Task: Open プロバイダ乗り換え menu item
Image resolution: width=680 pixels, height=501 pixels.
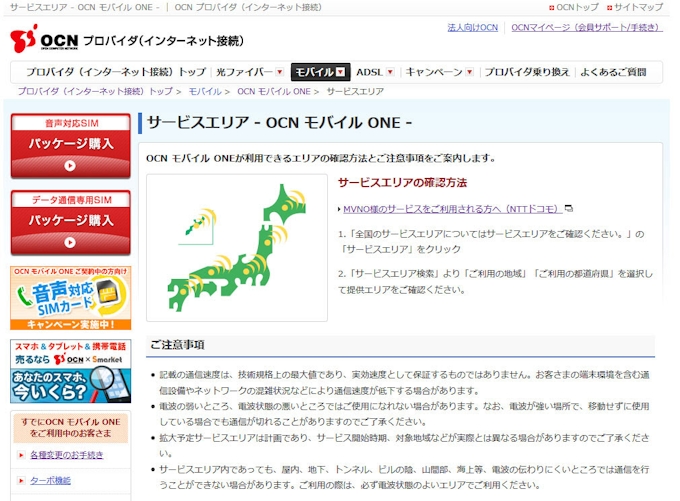Action: (x=527, y=72)
